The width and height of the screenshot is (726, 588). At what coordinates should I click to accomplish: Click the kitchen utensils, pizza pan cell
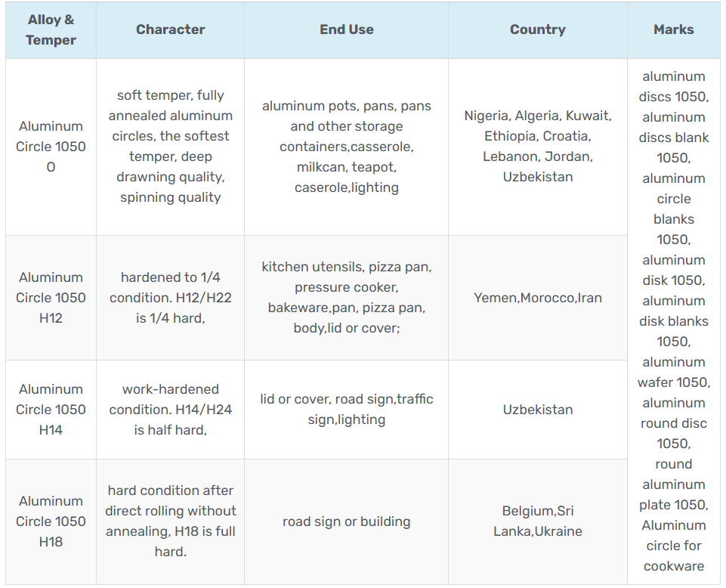(x=346, y=298)
